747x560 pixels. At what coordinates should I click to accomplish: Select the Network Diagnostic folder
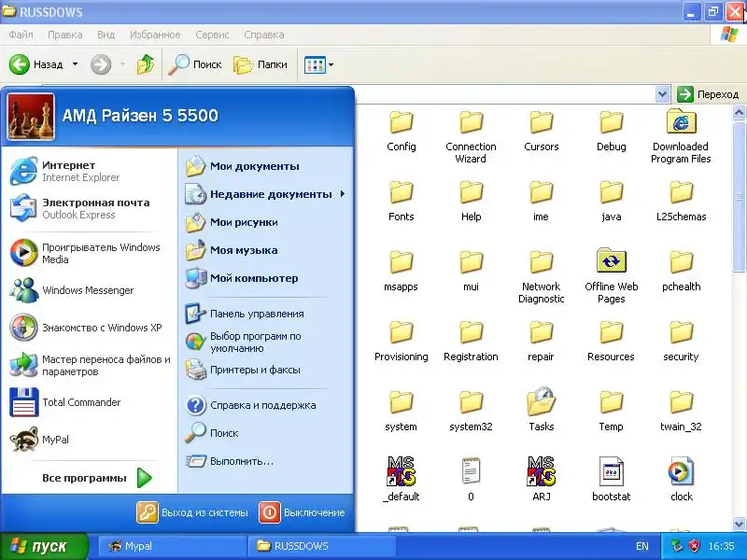(x=542, y=276)
